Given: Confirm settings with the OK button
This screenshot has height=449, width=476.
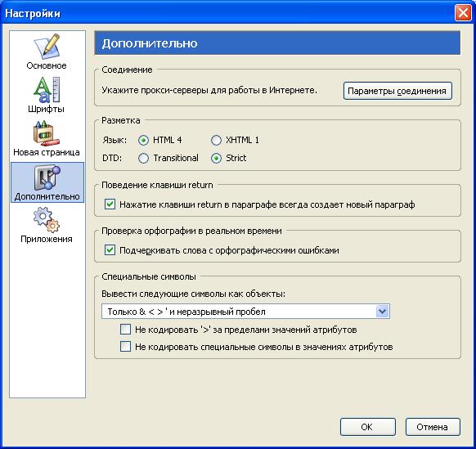Looking at the screenshot, I should [x=367, y=427].
